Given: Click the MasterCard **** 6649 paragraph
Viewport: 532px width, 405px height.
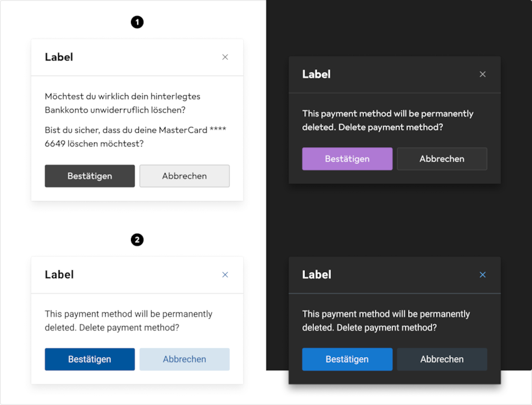Looking at the screenshot, I should 136,137.
